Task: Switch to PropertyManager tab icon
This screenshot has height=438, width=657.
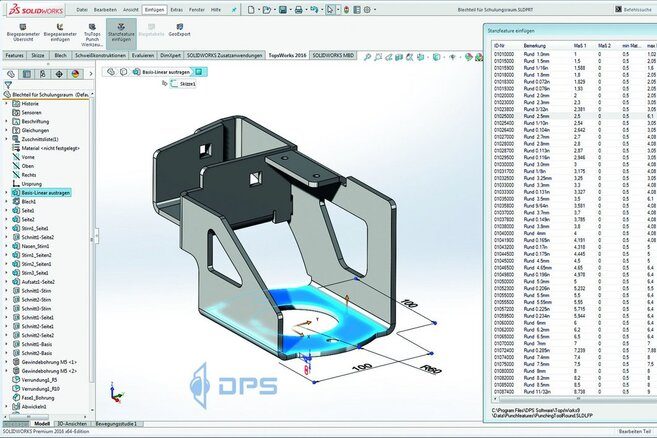Action: pyautogui.click(x=27, y=74)
